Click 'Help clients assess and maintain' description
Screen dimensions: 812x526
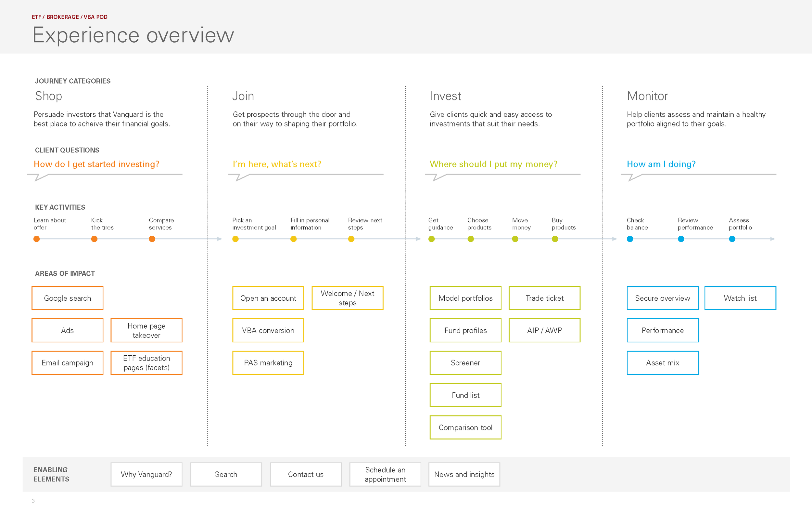coord(696,119)
